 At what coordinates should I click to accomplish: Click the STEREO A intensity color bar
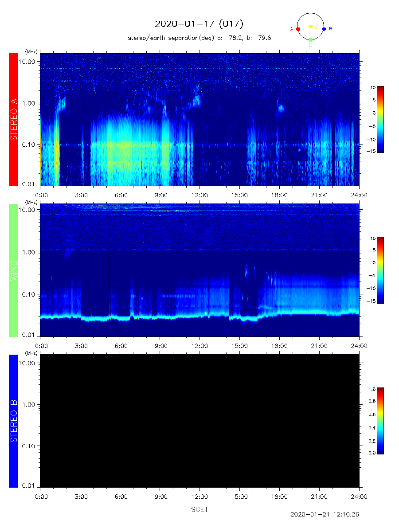pos(380,119)
